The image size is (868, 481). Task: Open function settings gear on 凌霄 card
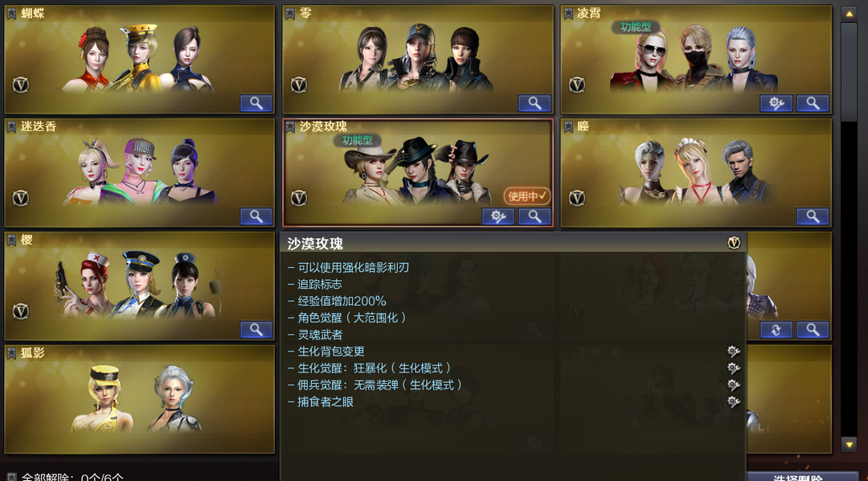pos(776,103)
